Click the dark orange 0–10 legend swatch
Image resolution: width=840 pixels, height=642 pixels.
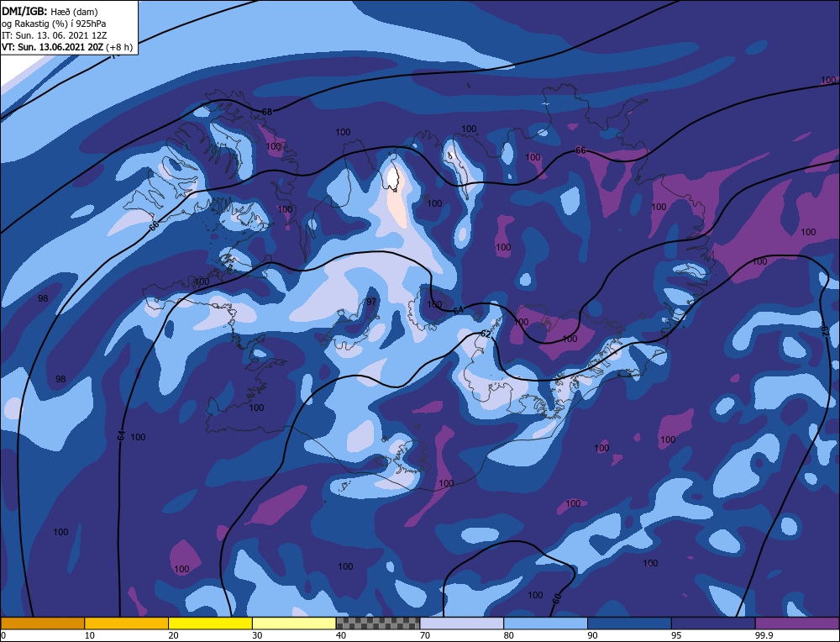click(42, 623)
